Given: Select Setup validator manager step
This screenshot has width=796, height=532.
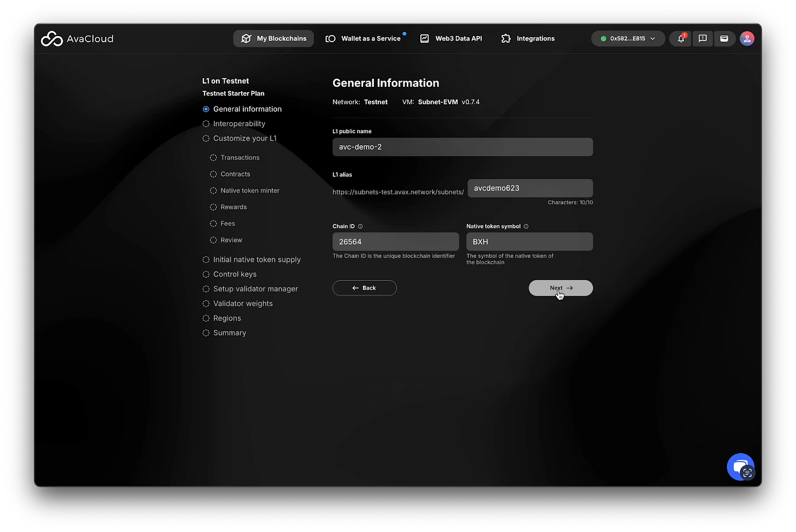Looking at the screenshot, I should (x=250, y=289).
